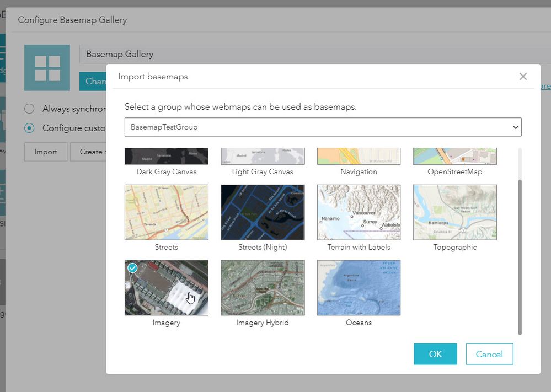Close the Import basemaps dialog
The image size is (551, 392).
coord(523,77)
